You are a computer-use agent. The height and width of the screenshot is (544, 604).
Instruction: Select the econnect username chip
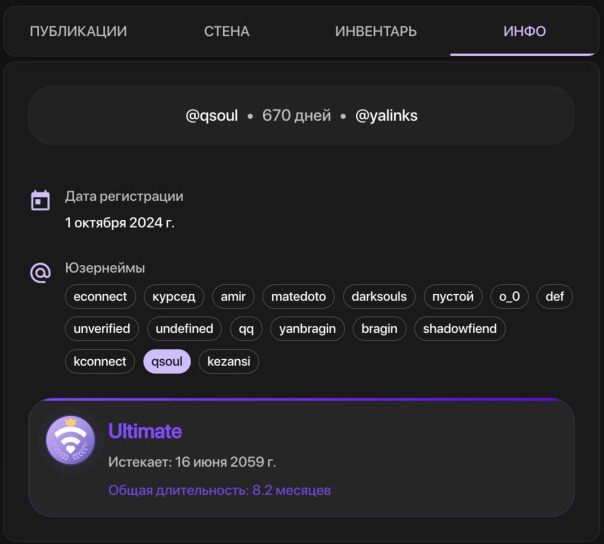100,296
